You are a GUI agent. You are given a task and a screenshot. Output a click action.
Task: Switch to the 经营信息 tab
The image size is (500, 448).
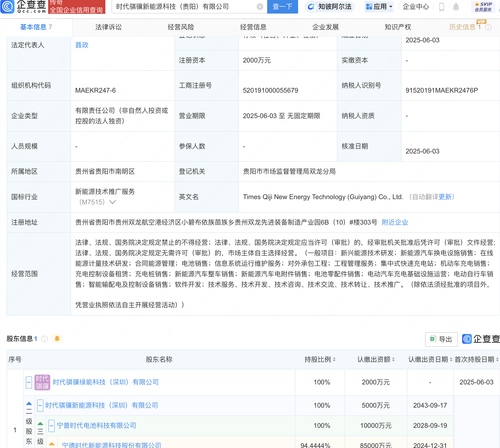253,27
